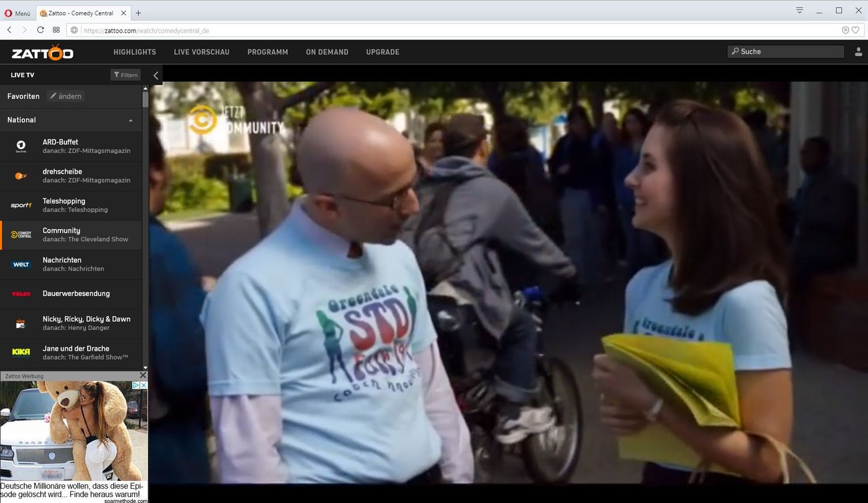Click the channel list scrollbar down arrow
Screen dimensions: 868x503
(x=146, y=368)
